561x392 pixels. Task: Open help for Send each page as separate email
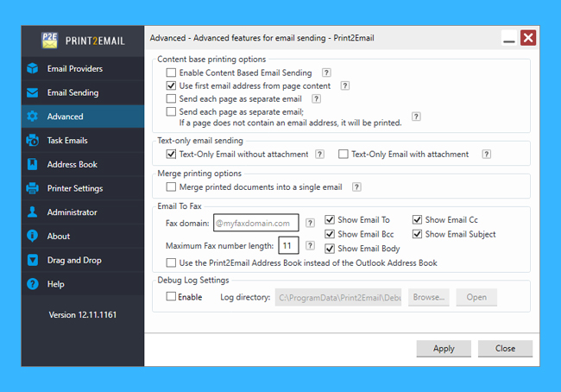pyautogui.click(x=316, y=98)
